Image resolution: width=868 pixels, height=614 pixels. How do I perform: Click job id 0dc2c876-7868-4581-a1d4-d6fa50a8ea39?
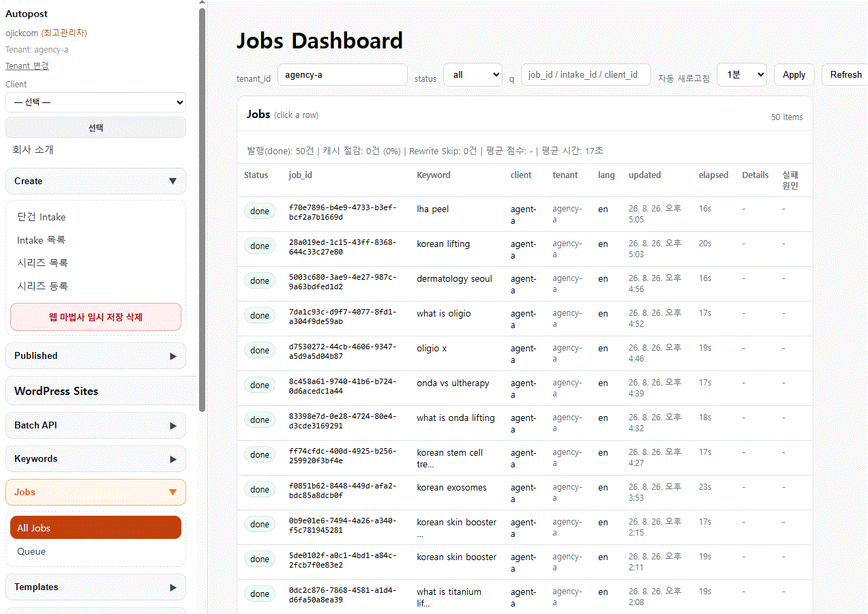click(342, 595)
